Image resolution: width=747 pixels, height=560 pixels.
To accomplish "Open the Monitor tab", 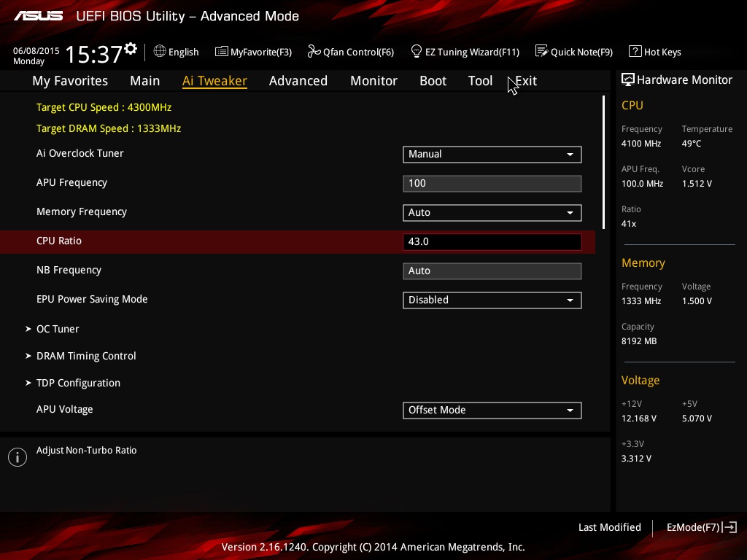I will click(373, 81).
